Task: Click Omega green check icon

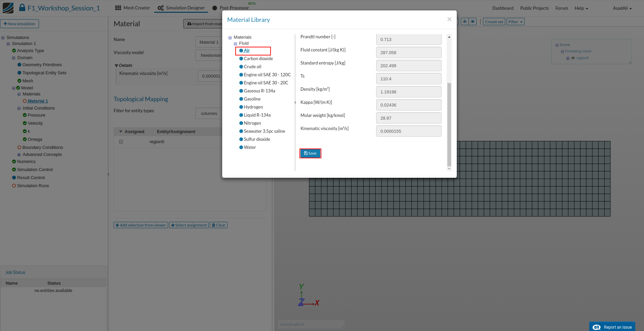Action: (25, 139)
